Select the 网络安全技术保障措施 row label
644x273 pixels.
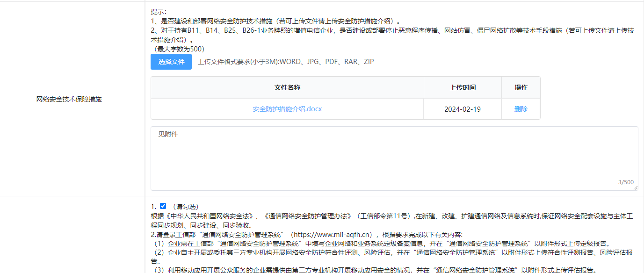tap(69, 99)
